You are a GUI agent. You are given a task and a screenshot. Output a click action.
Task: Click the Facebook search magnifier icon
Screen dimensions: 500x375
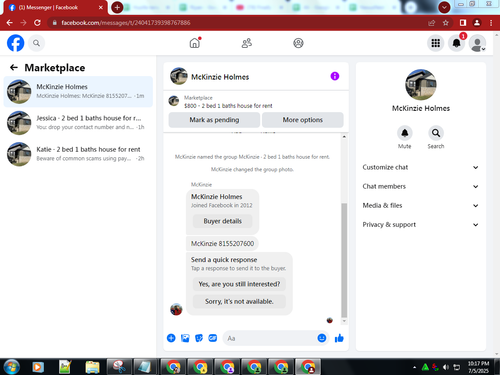click(36, 43)
